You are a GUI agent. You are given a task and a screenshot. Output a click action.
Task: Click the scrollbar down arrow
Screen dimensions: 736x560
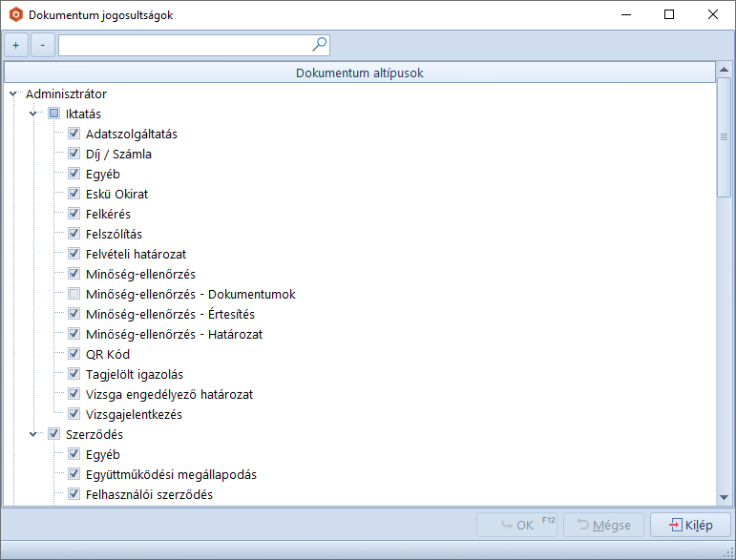click(x=724, y=497)
